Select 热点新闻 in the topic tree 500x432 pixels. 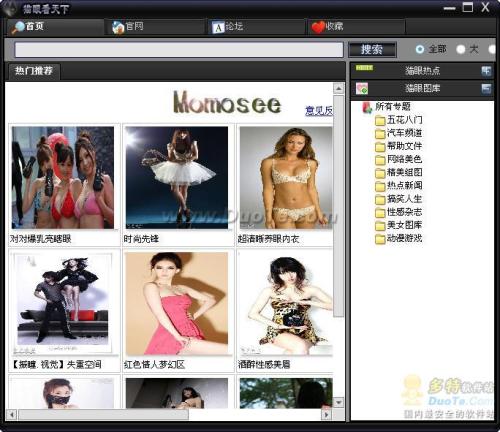404,186
